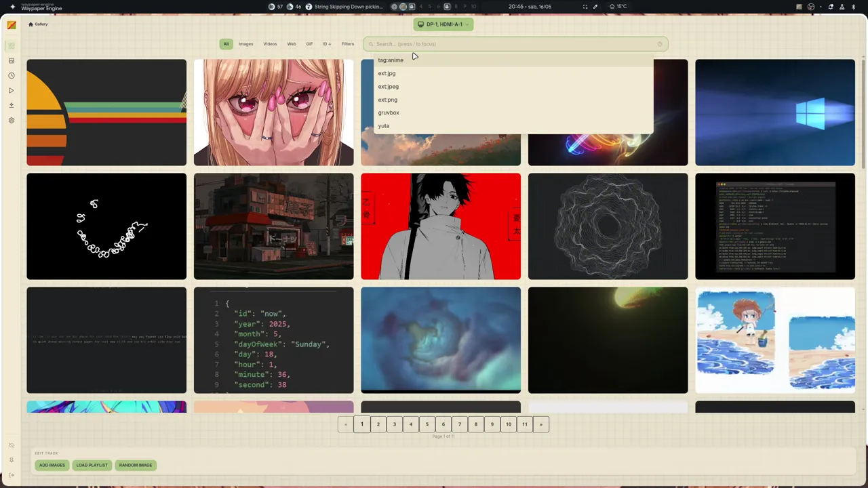The image size is (868, 488).
Task: Open the DP-1, HDMI-A-1 monitor dropdown
Action: pyautogui.click(x=443, y=24)
